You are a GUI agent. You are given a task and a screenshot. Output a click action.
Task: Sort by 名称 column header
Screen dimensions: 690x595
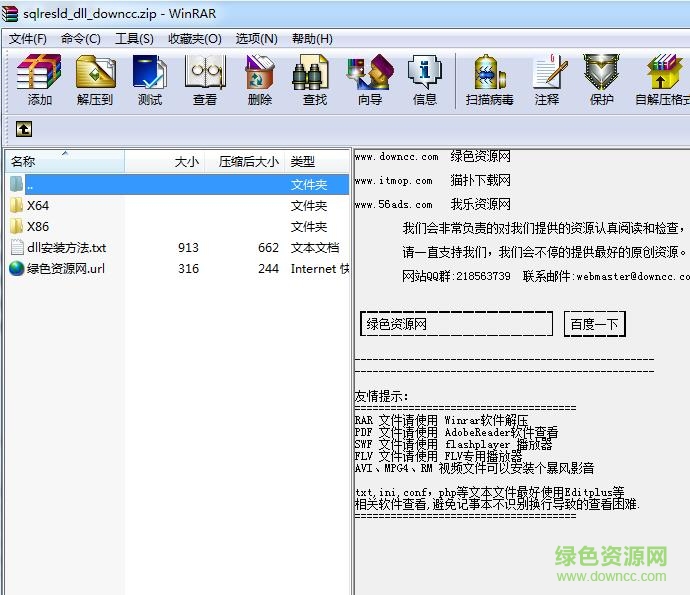65,162
